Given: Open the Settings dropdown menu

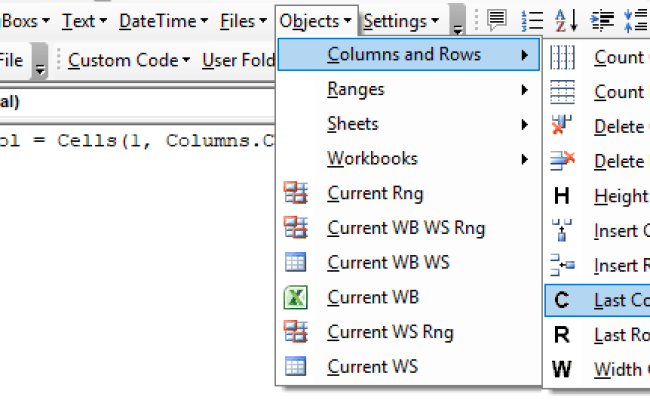Looking at the screenshot, I should coord(401,21).
